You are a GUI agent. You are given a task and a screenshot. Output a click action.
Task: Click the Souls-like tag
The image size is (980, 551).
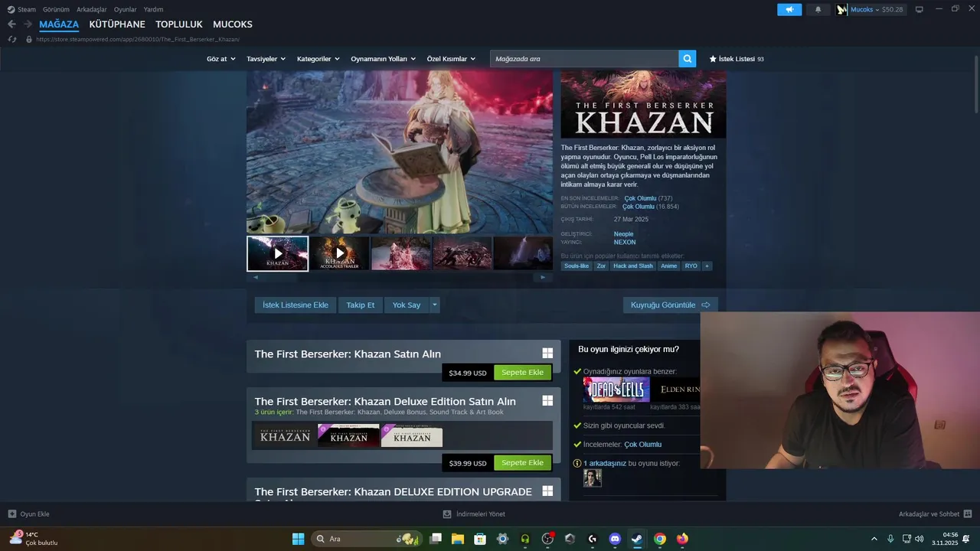coord(577,266)
